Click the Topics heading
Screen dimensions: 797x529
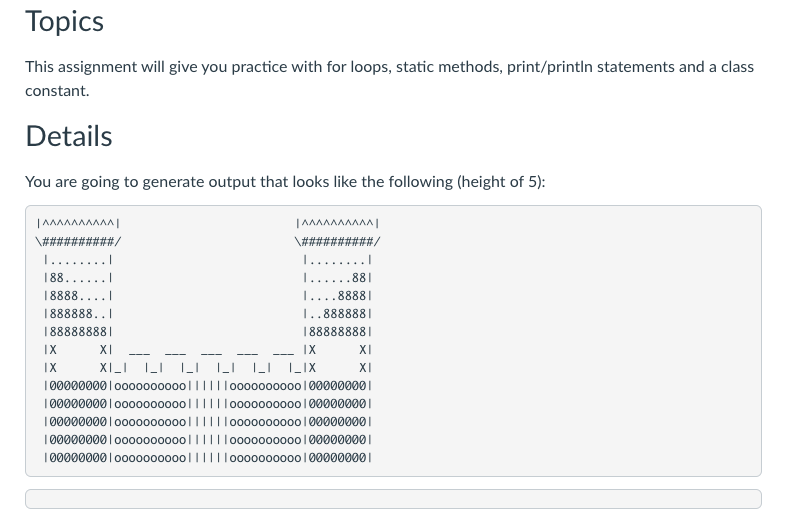pos(65,22)
